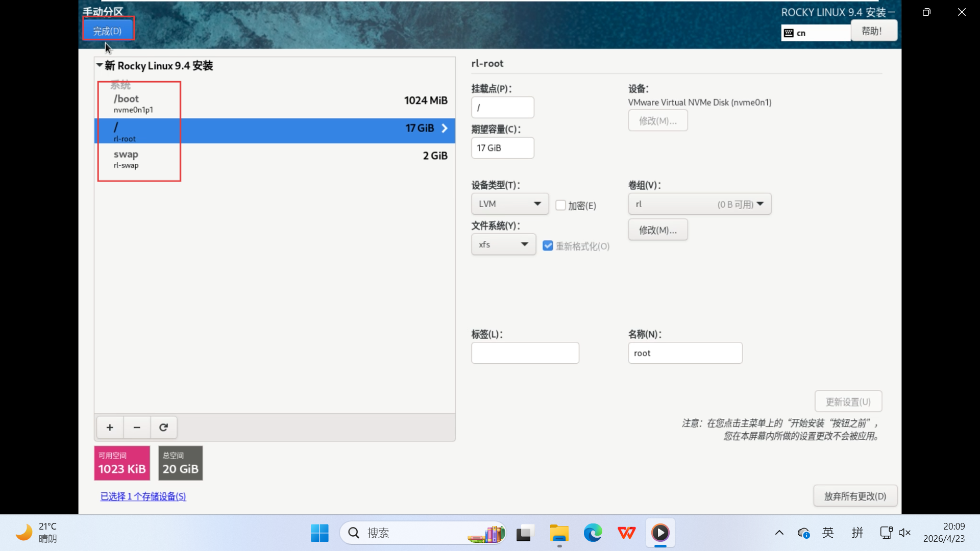Image resolution: width=980 pixels, height=551 pixels.
Task: Open the xfs file system dropdown
Action: click(503, 244)
